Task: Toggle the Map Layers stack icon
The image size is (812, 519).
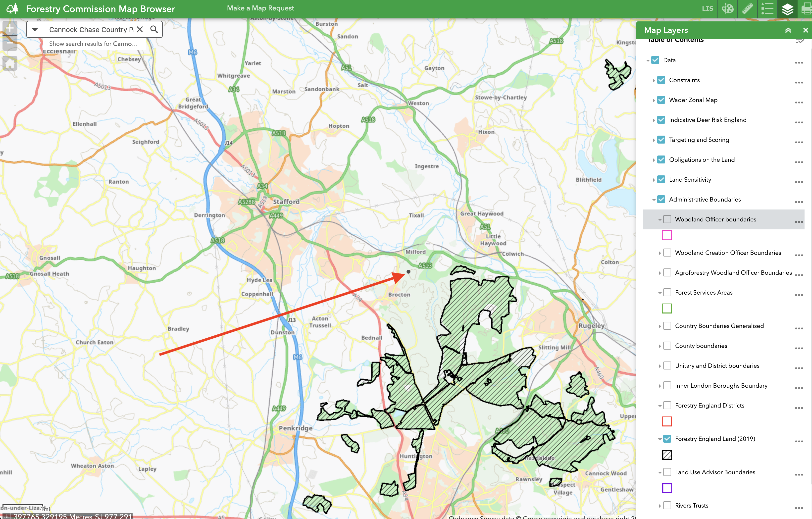Action: [x=787, y=9]
